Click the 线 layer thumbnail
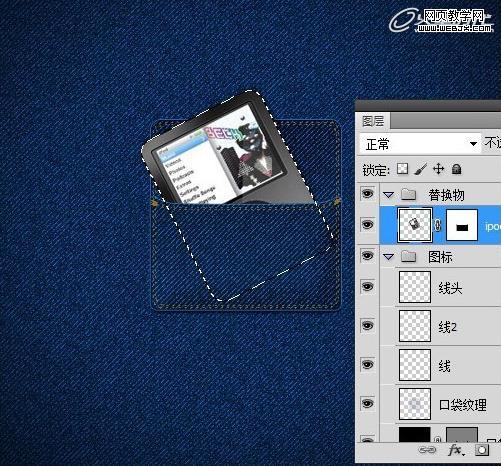The height and width of the screenshot is (466, 501). click(x=415, y=365)
